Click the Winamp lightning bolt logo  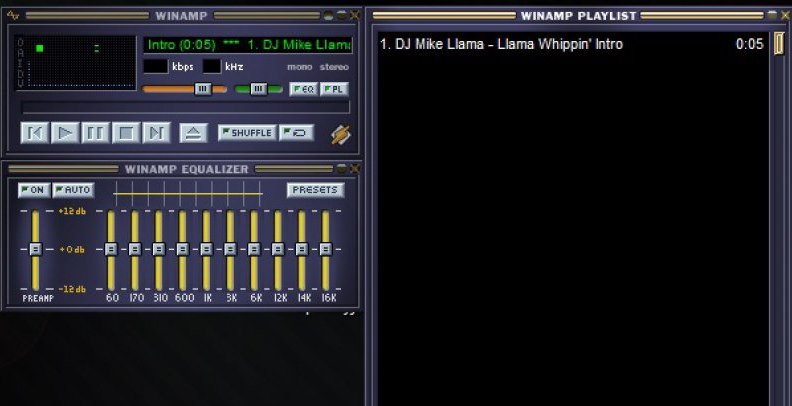(x=341, y=133)
